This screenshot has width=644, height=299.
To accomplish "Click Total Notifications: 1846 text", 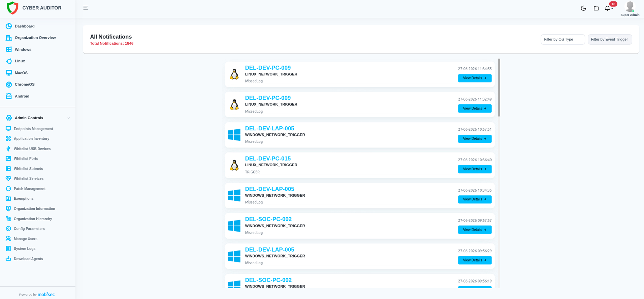I will pos(111,43).
